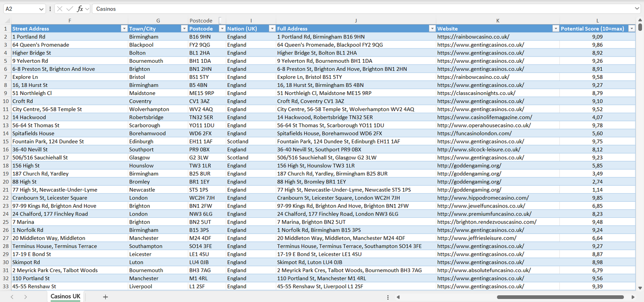The height and width of the screenshot is (302, 644).
Task: Click the vertical ellipsis next to the Name Box
Action: 50,8
